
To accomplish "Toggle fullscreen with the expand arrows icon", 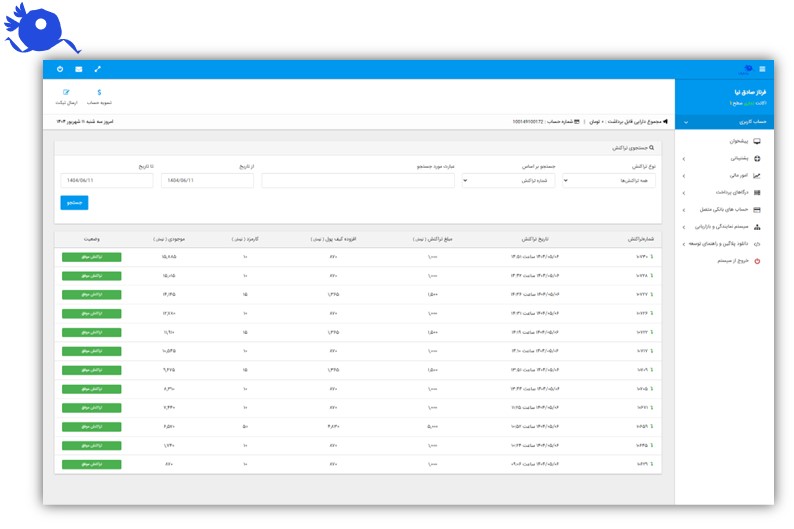I will pyautogui.click(x=98, y=69).
